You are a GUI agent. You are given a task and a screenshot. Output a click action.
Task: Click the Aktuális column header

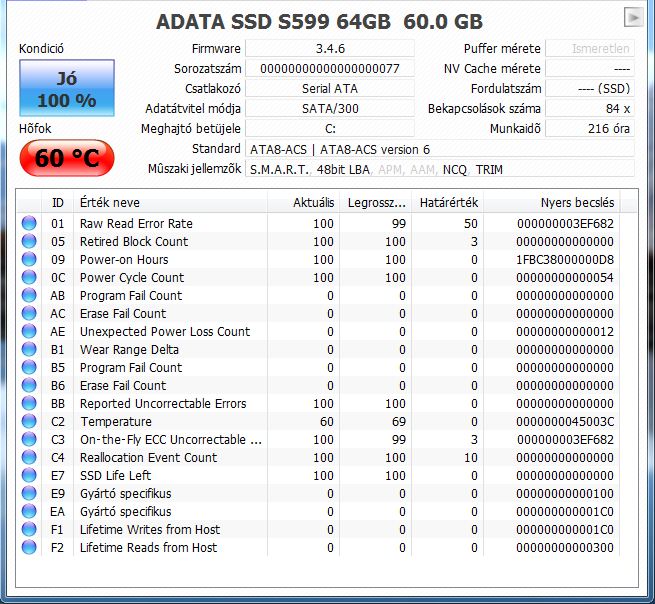(303, 203)
